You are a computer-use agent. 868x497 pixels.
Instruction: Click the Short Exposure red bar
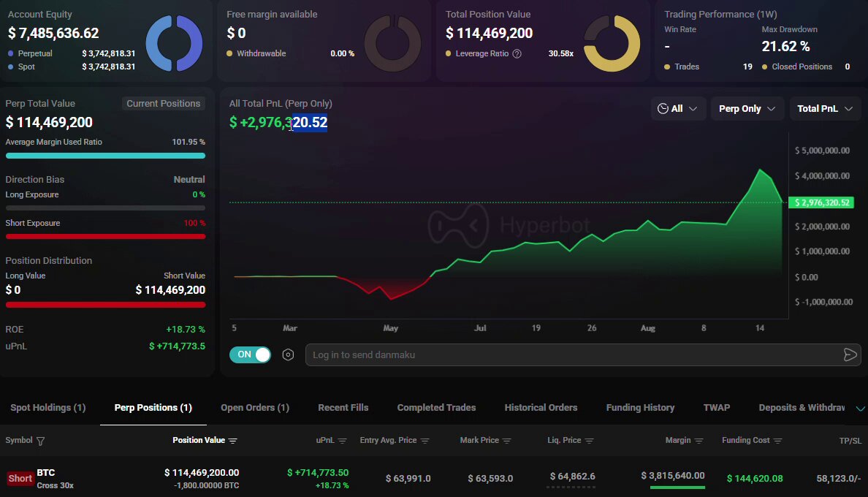[105, 236]
